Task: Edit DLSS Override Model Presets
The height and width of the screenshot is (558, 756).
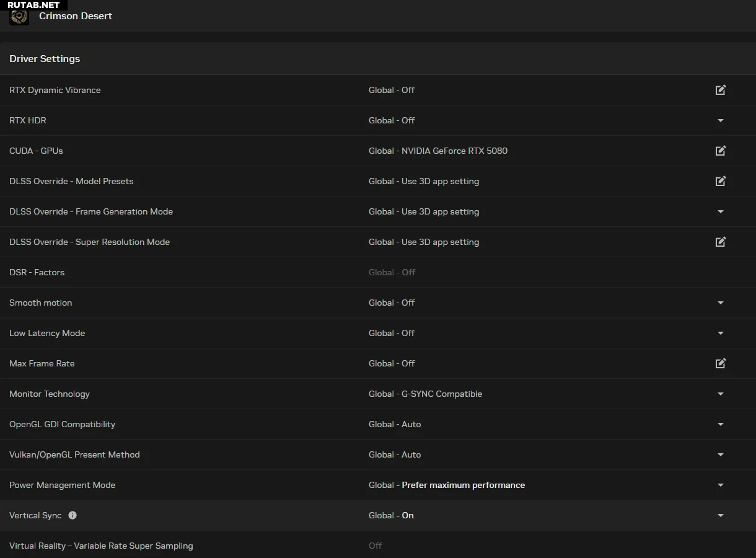Action: pyautogui.click(x=720, y=181)
